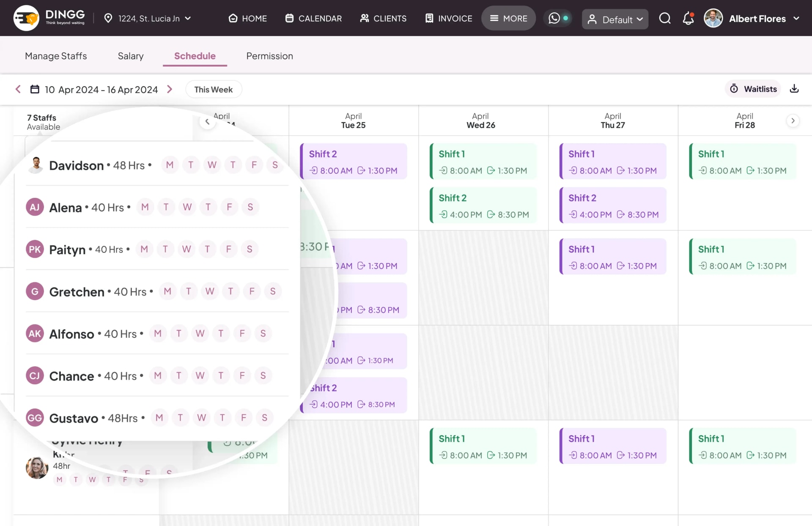Download the schedule with the download icon
The width and height of the screenshot is (812, 526).
click(x=794, y=89)
